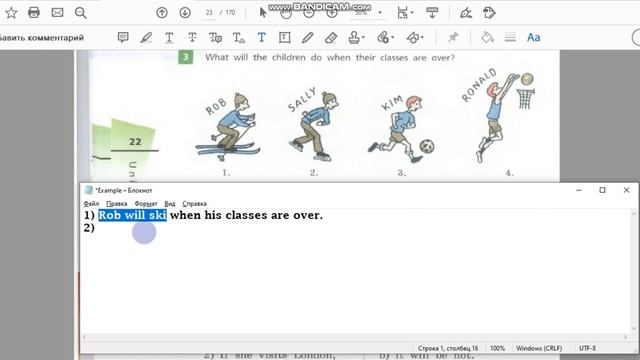Open Правка menu in Notepad

click(x=117, y=203)
